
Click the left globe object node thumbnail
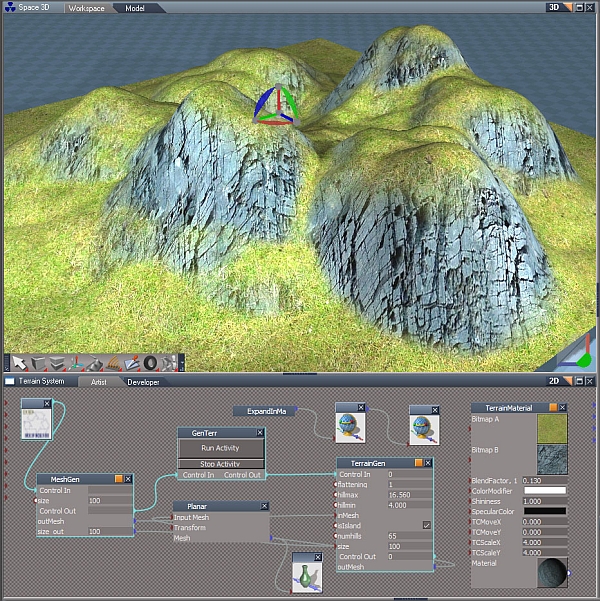click(350, 427)
